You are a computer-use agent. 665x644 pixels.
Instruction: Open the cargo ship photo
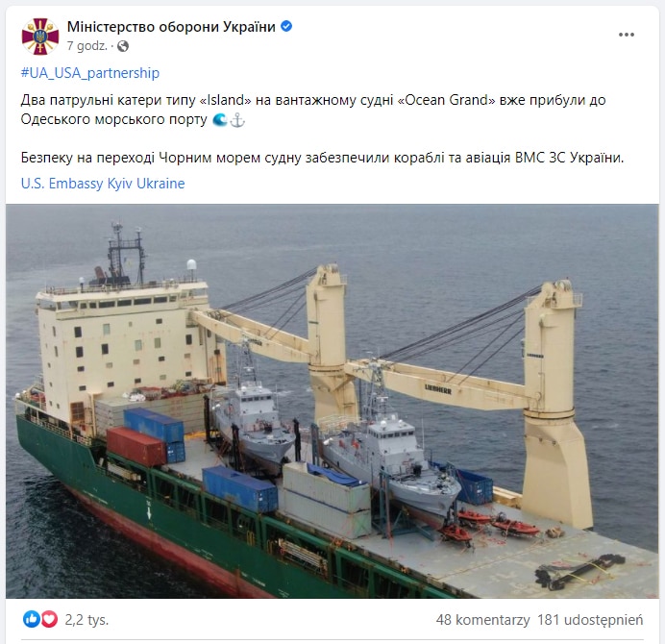click(332, 402)
